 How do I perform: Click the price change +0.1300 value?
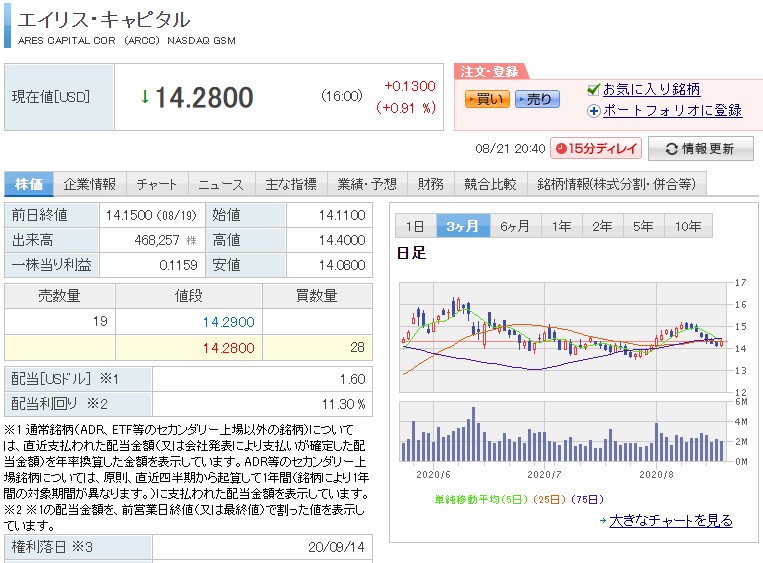(410, 86)
